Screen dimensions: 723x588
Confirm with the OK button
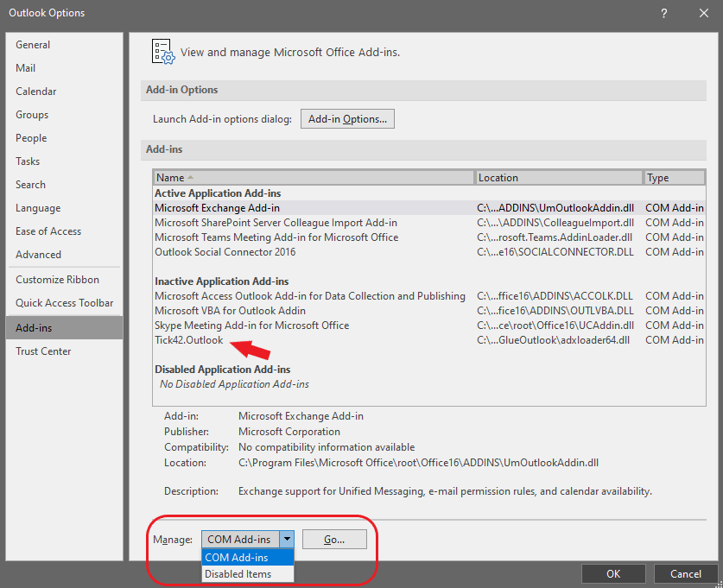pos(613,573)
